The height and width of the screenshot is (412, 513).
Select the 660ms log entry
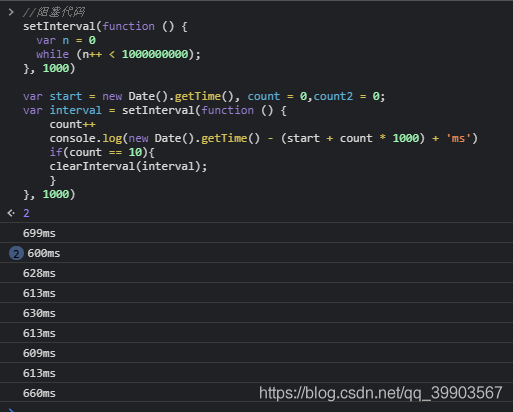(256, 393)
